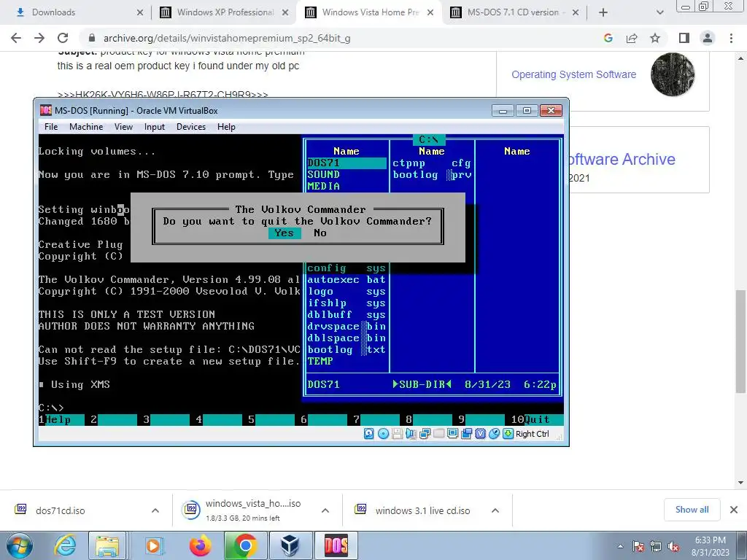Click the hard disk activity icon in VirtualBox status bar
Image resolution: width=747 pixels, height=560 pixels.
[368, 434]
